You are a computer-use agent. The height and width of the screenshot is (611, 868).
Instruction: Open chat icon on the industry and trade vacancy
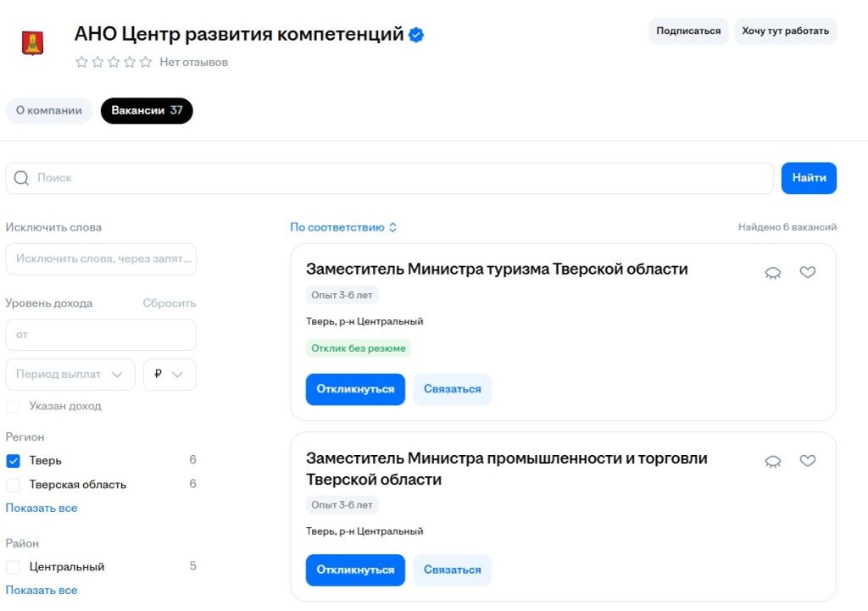click(772, 460)
